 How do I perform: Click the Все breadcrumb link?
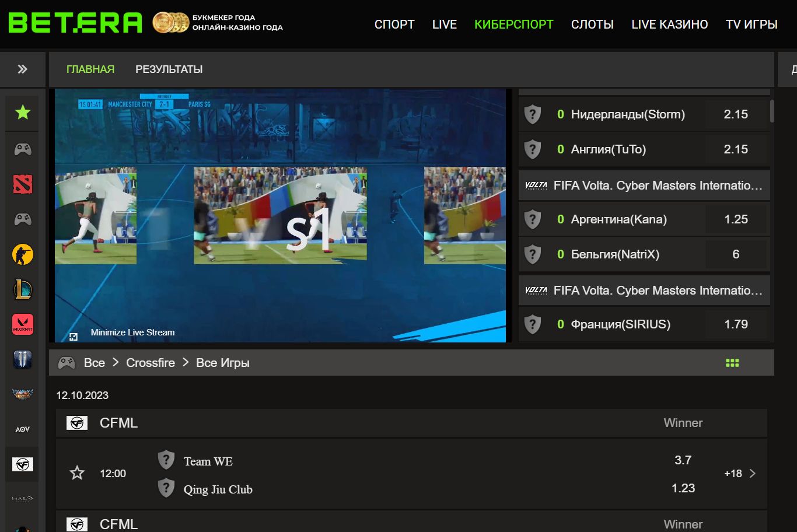[95, 363]
